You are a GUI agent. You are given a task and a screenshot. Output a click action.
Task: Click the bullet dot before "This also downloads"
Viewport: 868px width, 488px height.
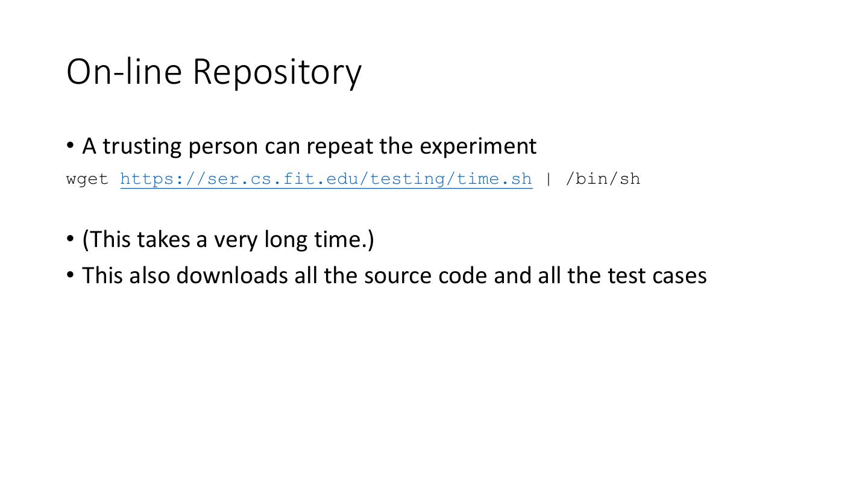point(71,275)
